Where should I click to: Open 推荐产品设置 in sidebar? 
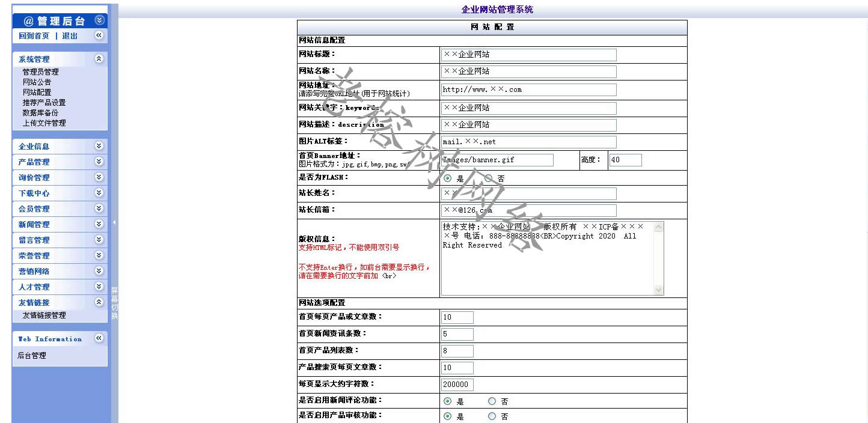tap(44, 102)
